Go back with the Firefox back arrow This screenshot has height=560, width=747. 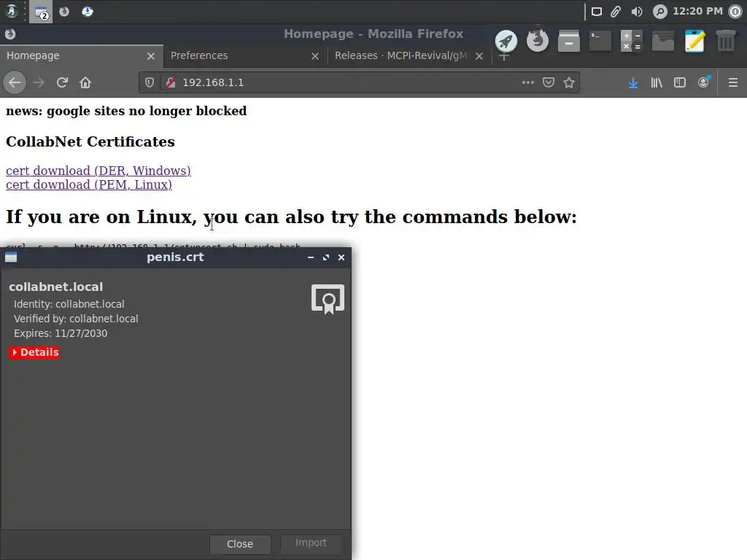click(15, 82)
